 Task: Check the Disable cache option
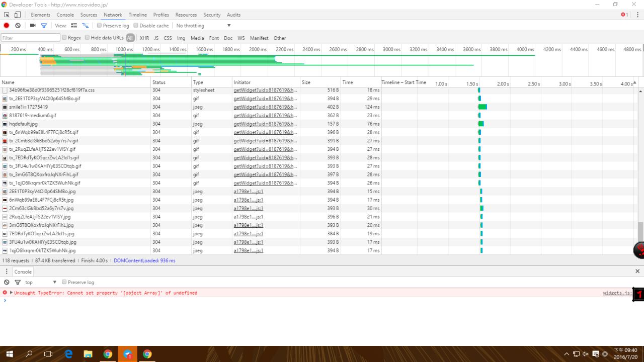[x=136, y=26]
